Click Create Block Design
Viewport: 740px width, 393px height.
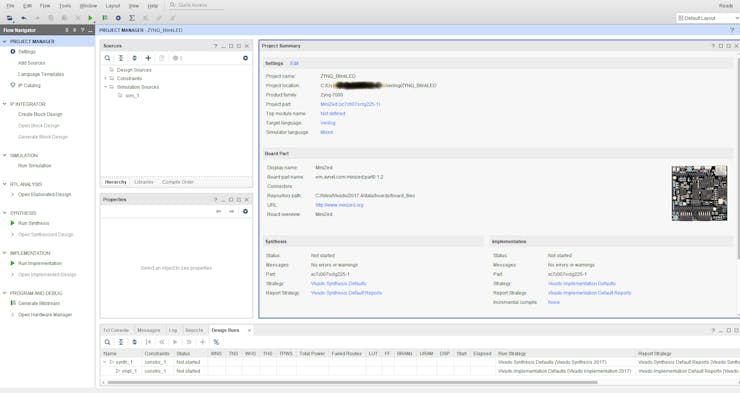click(x=40, y=114)
